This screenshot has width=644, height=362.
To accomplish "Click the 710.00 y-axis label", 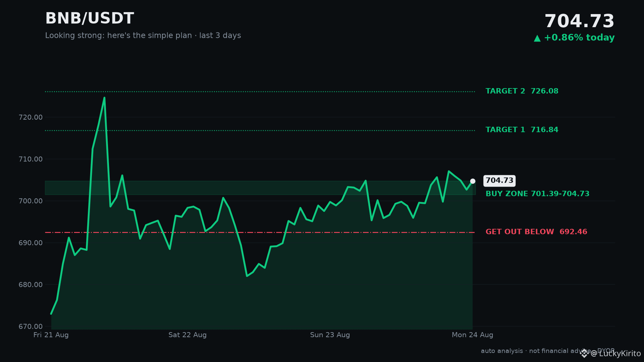I will click(x=31, y=159).
